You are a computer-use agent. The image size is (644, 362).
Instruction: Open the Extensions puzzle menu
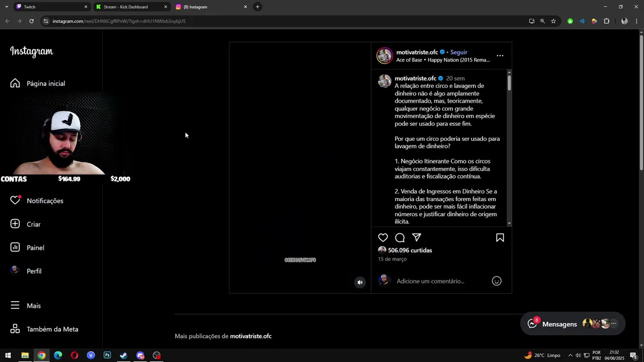coord(606,21)
